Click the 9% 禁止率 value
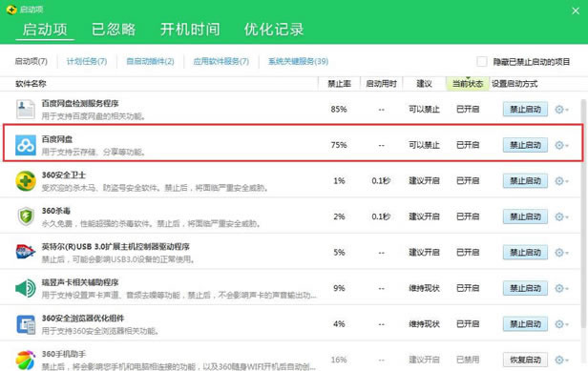 coord(339,288)
